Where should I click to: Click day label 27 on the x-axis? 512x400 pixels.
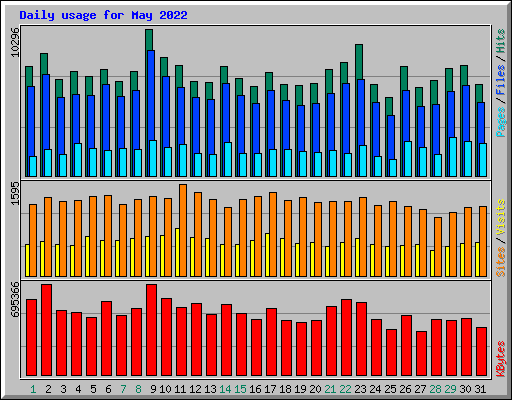pos(420,389)
